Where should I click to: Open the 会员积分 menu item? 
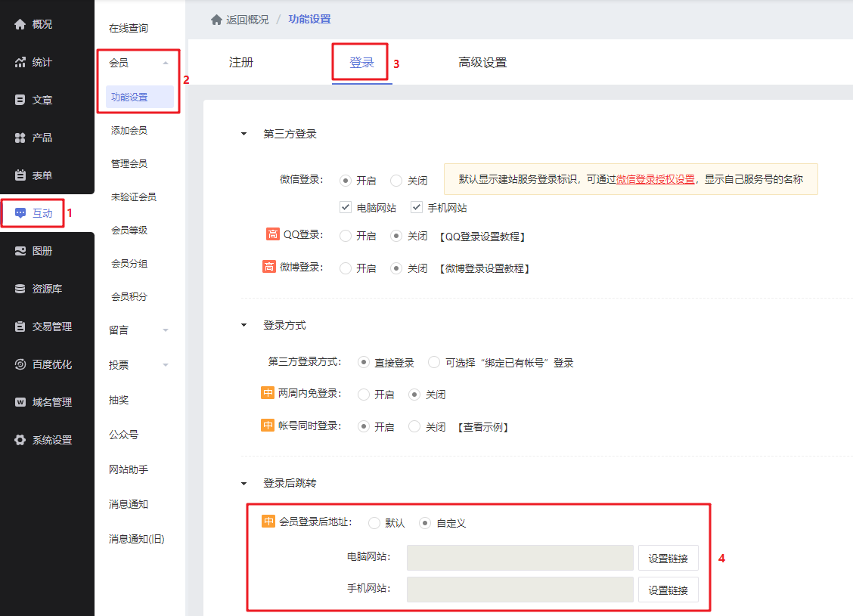129,296
